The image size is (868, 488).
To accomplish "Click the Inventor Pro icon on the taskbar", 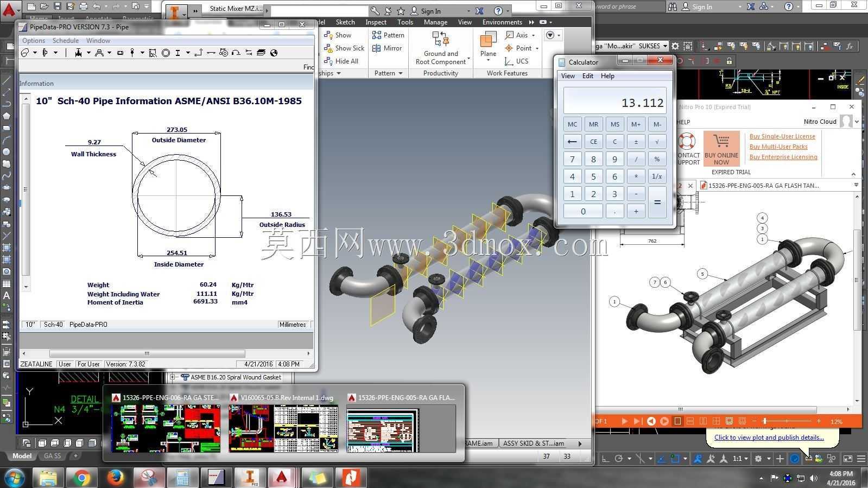I will pos(250,478).
